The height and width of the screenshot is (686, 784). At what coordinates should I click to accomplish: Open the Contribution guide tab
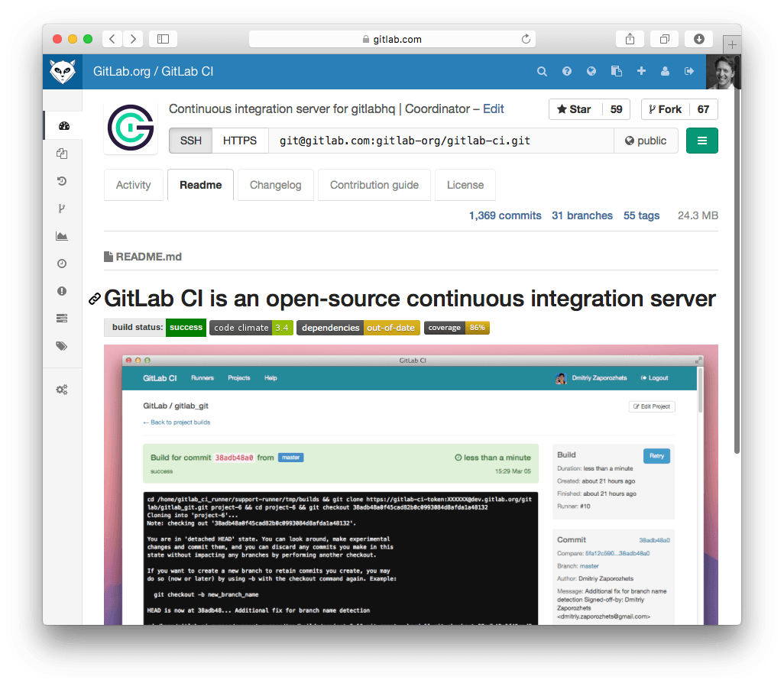374,185
